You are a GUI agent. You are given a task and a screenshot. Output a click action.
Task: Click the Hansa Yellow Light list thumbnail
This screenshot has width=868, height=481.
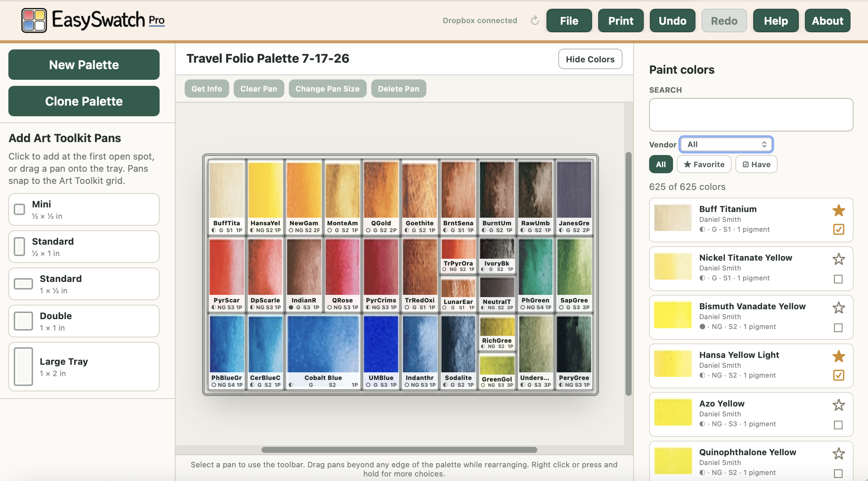[x=673, y=364]
